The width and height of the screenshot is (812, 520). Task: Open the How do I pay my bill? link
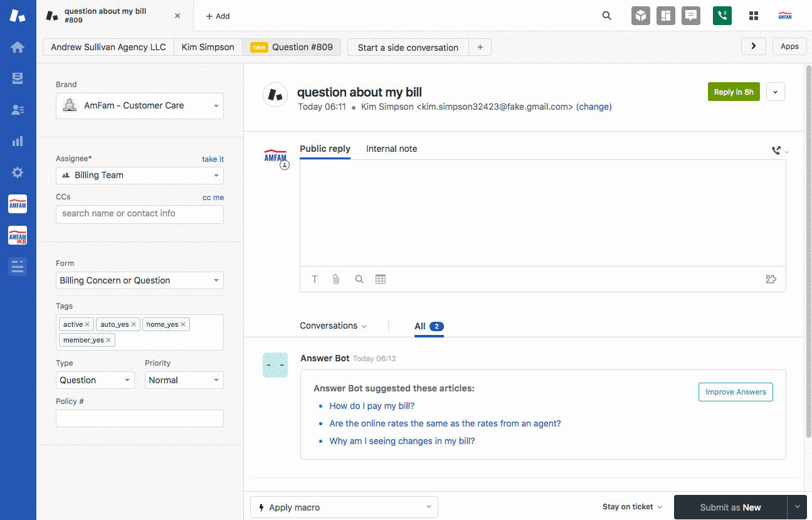(x=372, y=406)
